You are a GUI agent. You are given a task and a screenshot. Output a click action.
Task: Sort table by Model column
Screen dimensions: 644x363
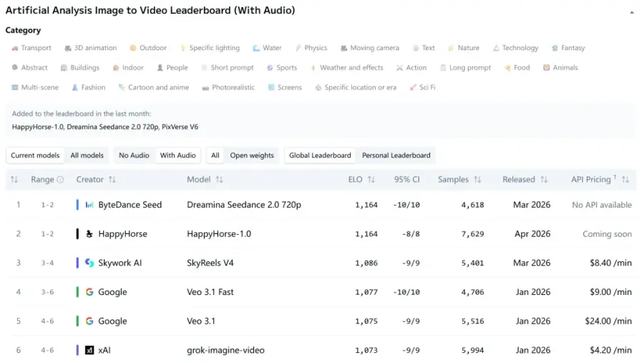click(220, 180)
